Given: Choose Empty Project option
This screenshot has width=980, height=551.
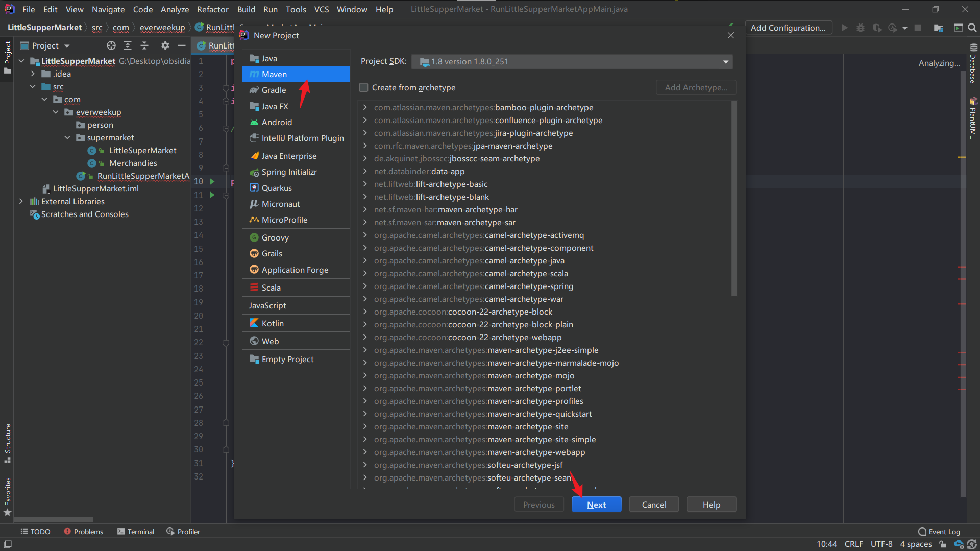Looking at the screenshot, I should (x=296, y=359).
